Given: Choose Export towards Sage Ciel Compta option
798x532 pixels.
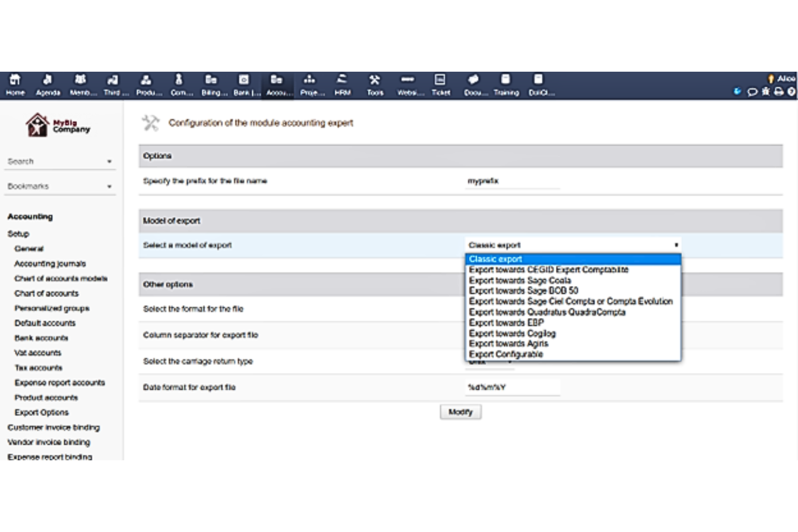Looking at the screenshot, I should (x=573, y=301).
